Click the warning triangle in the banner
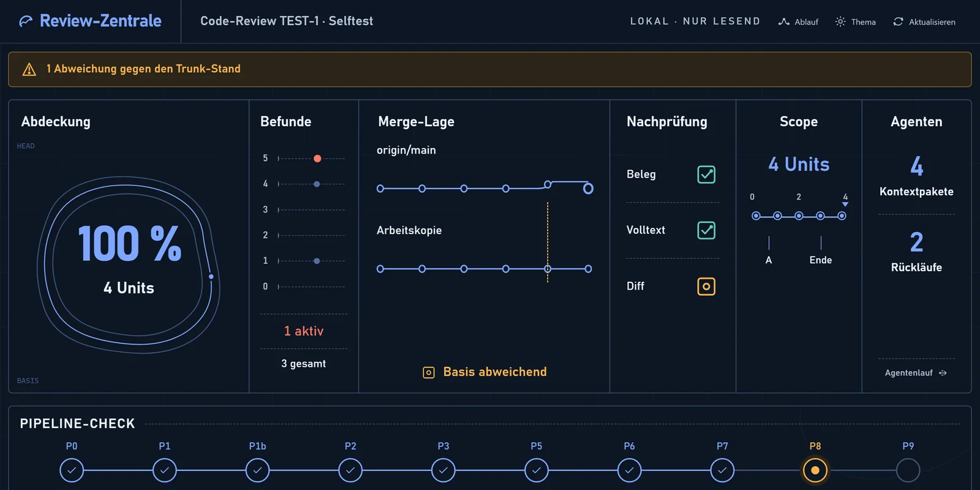 point(29,69)
